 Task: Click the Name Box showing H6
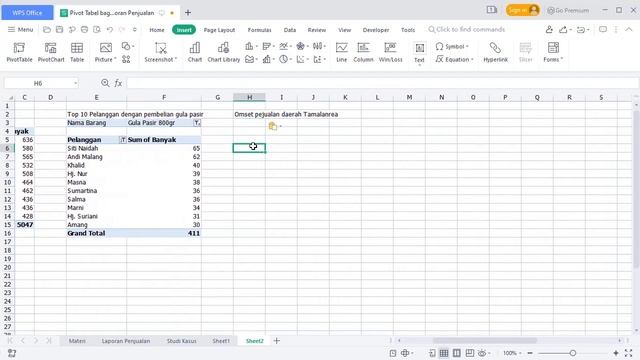41,83
